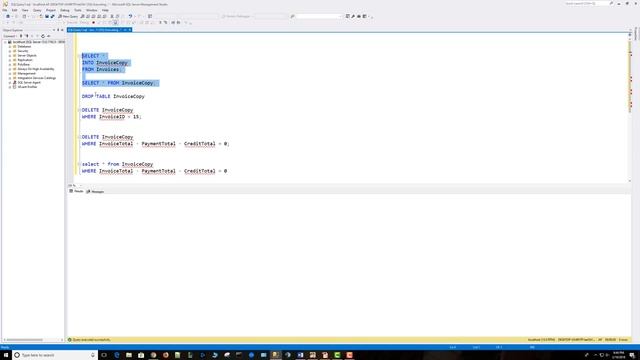Click the first DELETE InvoiceCopy statement
Image resolution: width=640 pixels, height=360 pixels.
pos(107,110)
